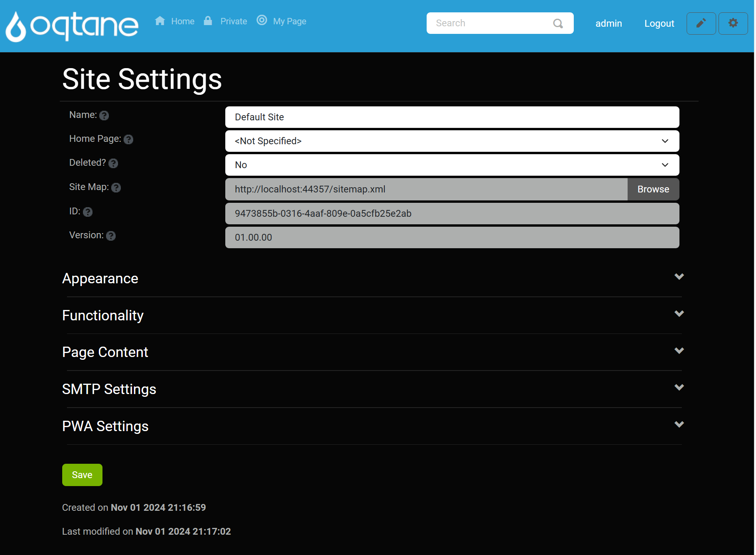Toggle edit mode with pencil icon

coord(701,23)
